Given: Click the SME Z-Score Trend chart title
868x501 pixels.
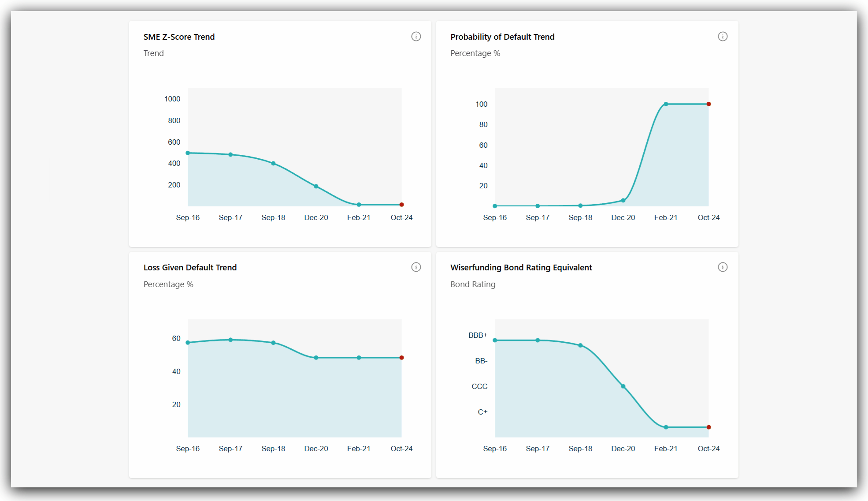Looking at the screenshot, I should pyautogui.click(x=179, y=37).
